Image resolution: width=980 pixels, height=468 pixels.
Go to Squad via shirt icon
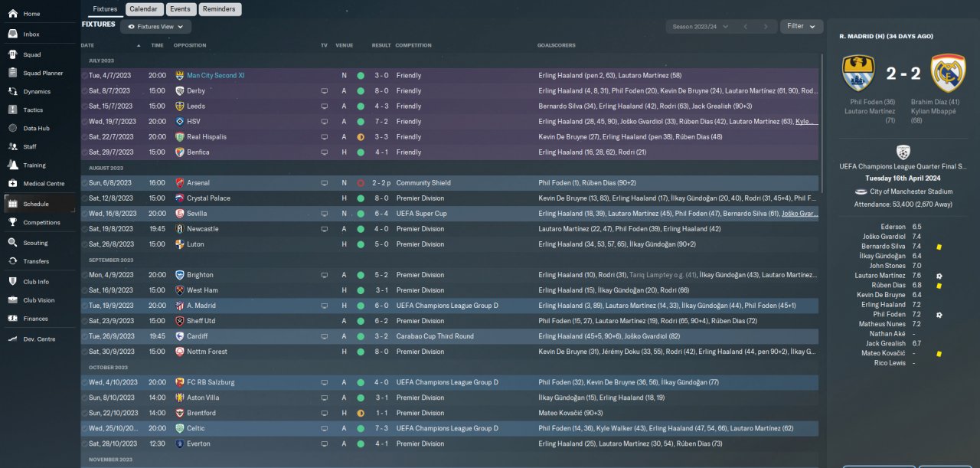click(x=12, y=55)
